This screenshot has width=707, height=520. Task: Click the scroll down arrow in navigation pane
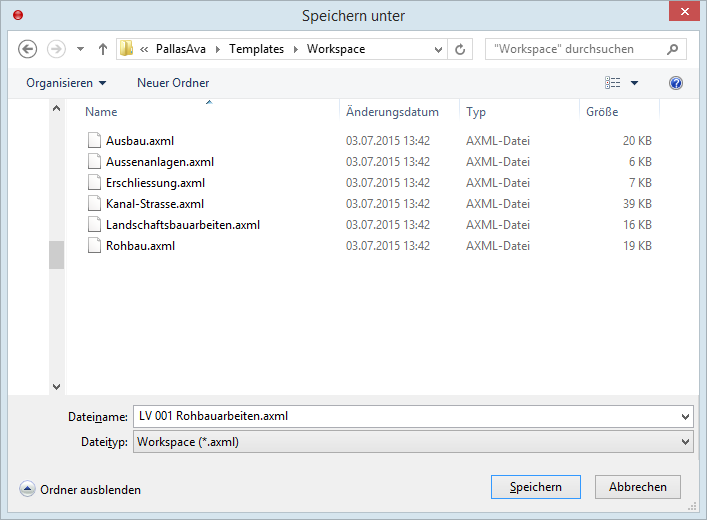pos(56,387)
